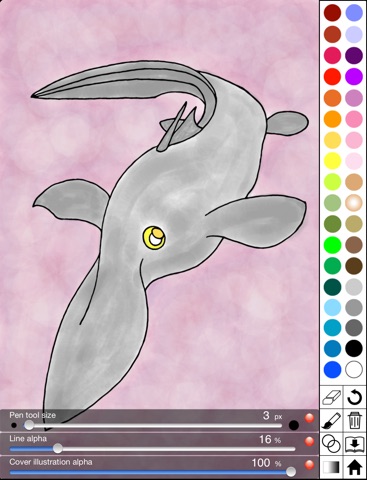
Task: Tap the save-to-book download icon
Action: tap(355, 444)
